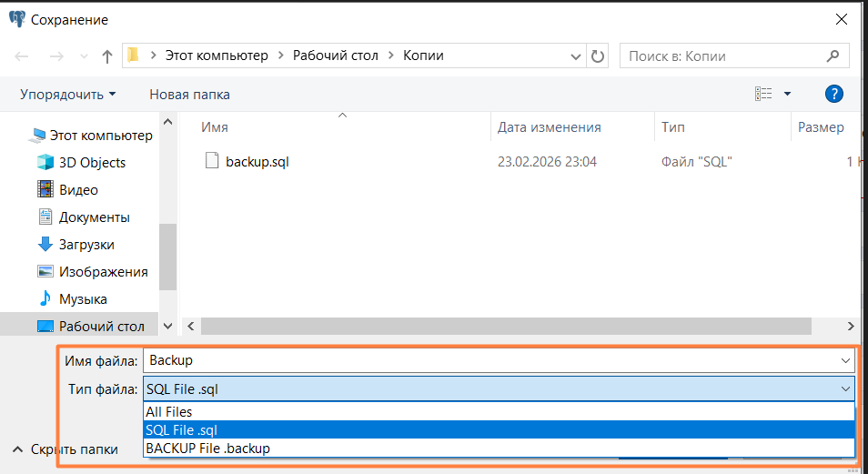The image size is (868, 474).
Task: Go back with the left arrow
Action: click(22, 55)
